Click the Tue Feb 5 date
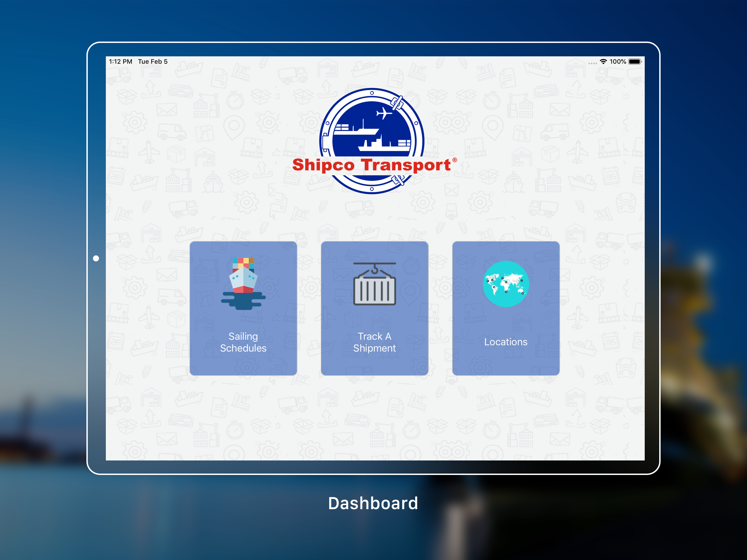The height and width of the screenshot is (560, 747). pyautogui.click(x=153, y=62)
